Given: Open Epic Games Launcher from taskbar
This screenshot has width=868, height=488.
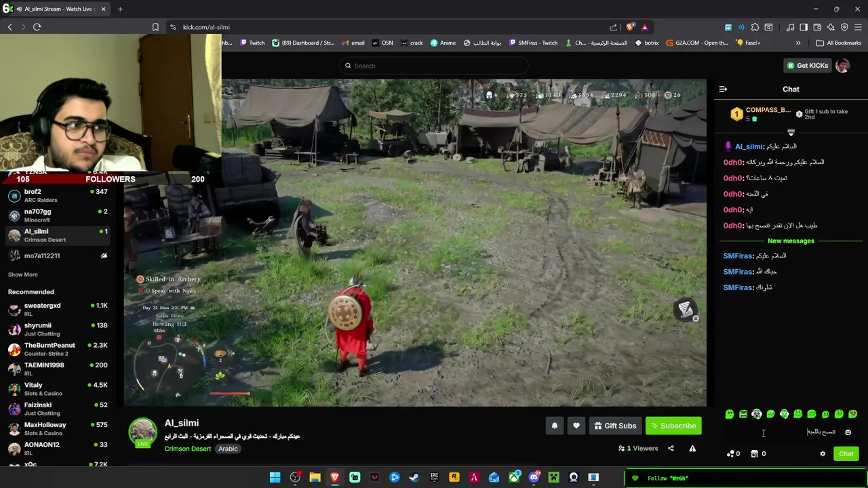Looking at the screenshot, I should 434,478.
